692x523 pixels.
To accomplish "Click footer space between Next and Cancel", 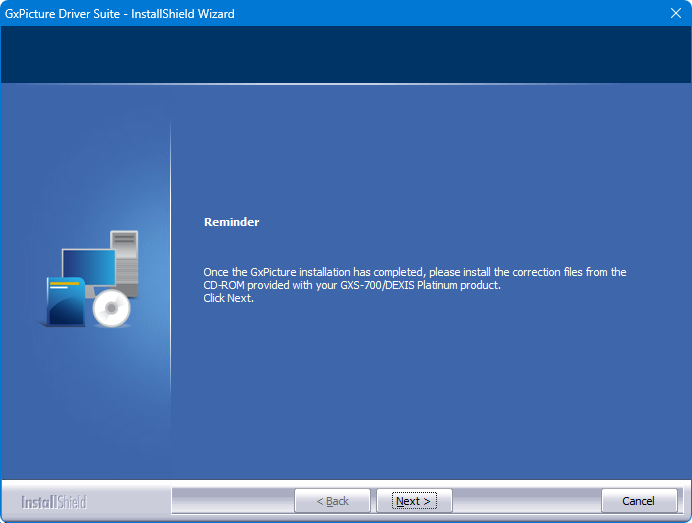I will pyautogui.click(x=526, y=501).
